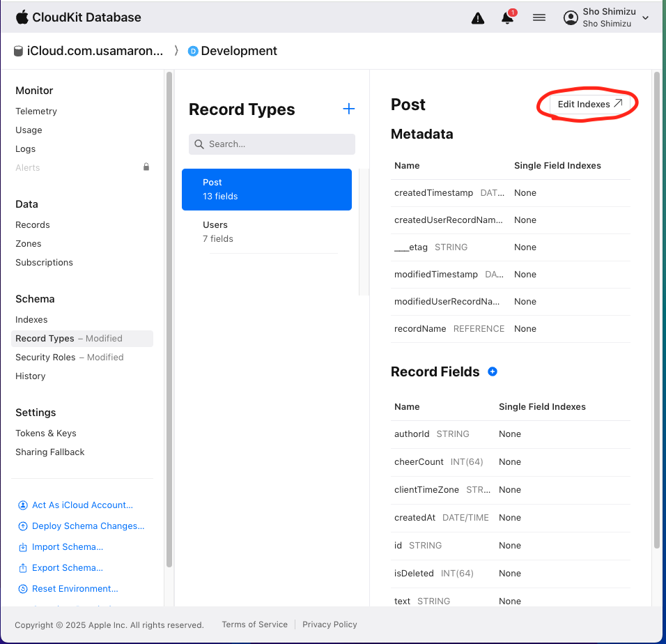The width and height of the screenshot is (666, 644).
Task: Expand the Sho Shimizu account dropdown
Action: coord(645,18)
